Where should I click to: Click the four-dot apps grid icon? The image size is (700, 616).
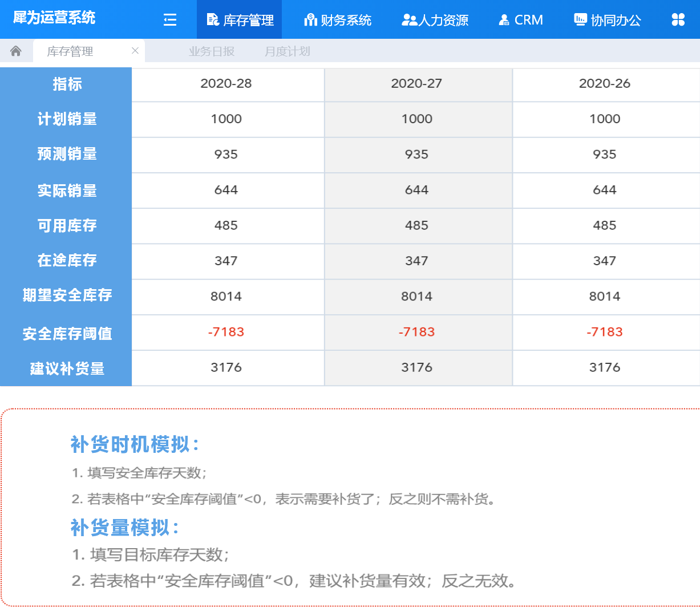point(678,20)
